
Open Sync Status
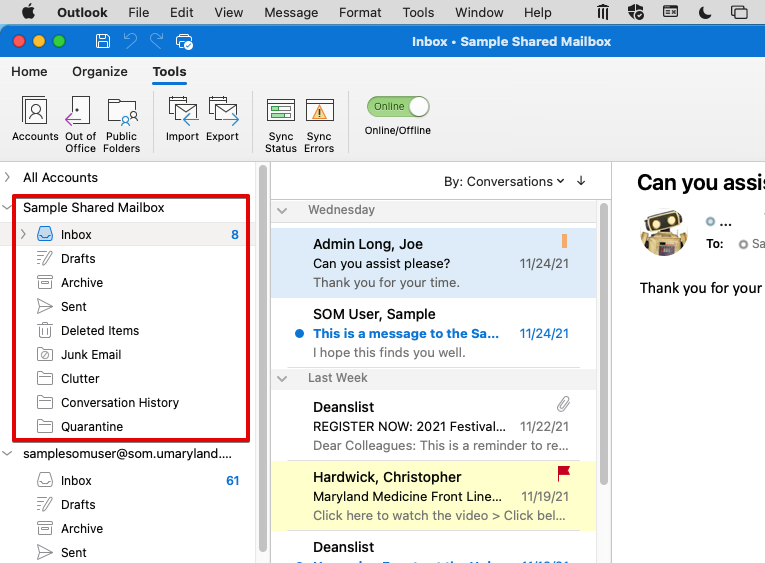[x=281, y=123]
